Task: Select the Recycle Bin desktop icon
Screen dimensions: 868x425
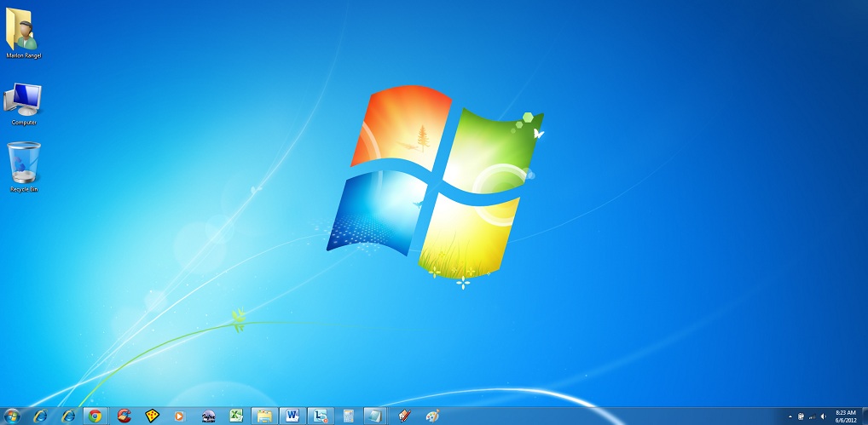Action: pos(24,168)
